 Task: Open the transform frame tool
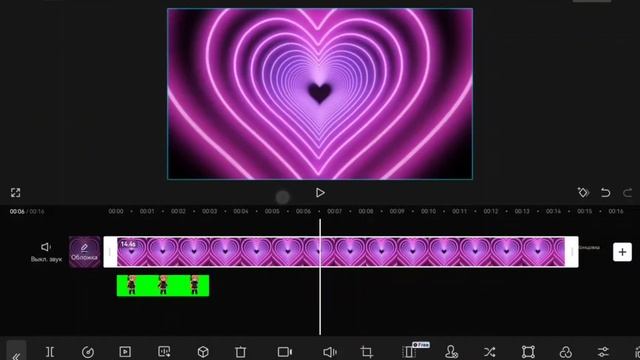(528, 352)
